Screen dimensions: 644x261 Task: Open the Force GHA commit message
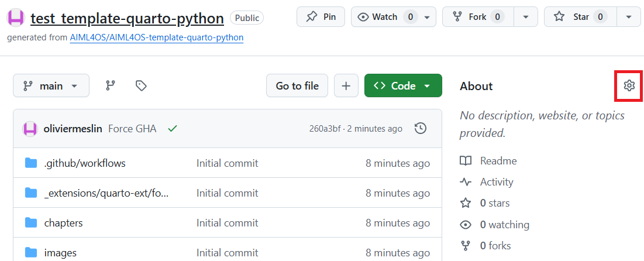coord(132,129)
